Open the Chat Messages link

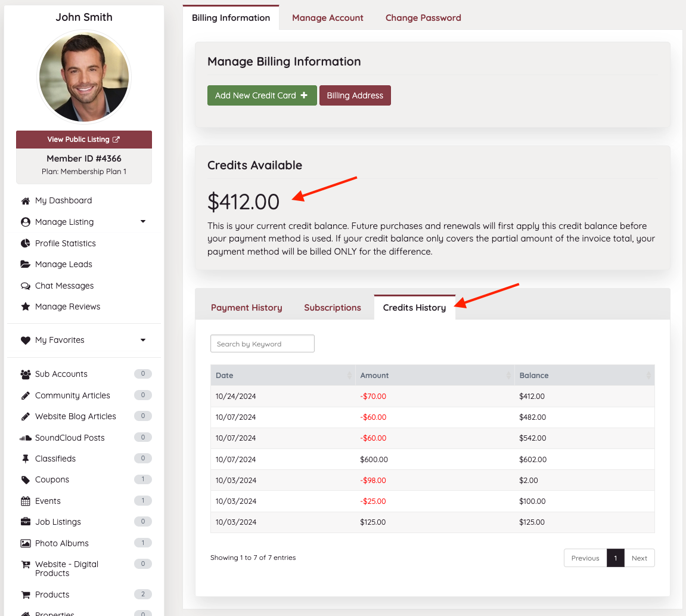point(64,286)
